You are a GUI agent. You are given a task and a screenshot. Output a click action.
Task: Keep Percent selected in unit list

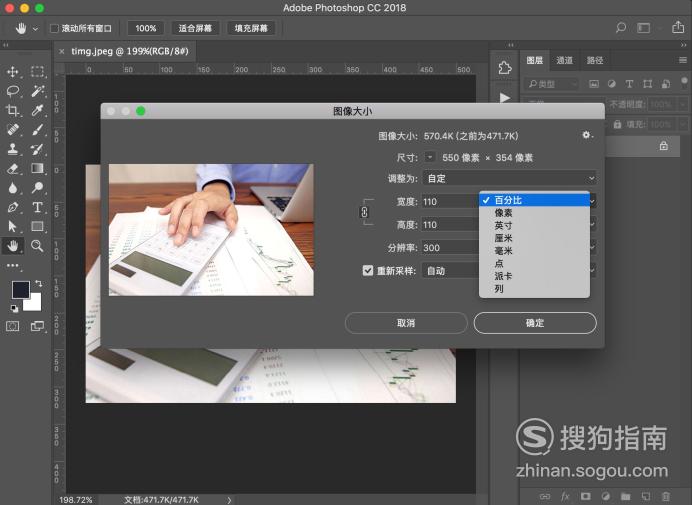[x=534, y=200]
